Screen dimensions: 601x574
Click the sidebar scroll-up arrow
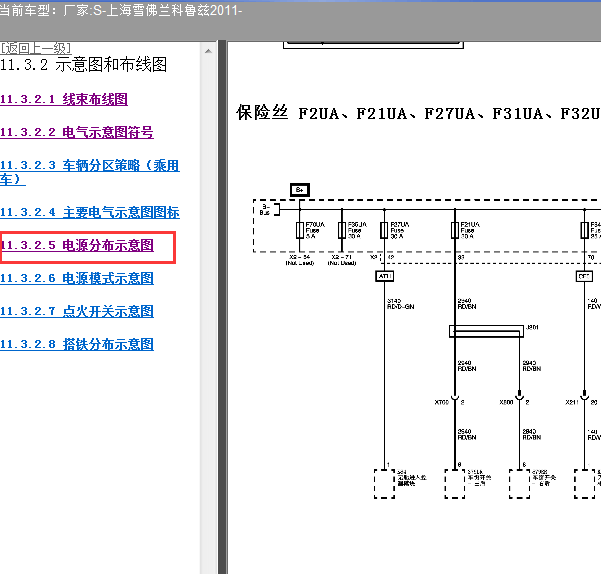tap(208, 51)
